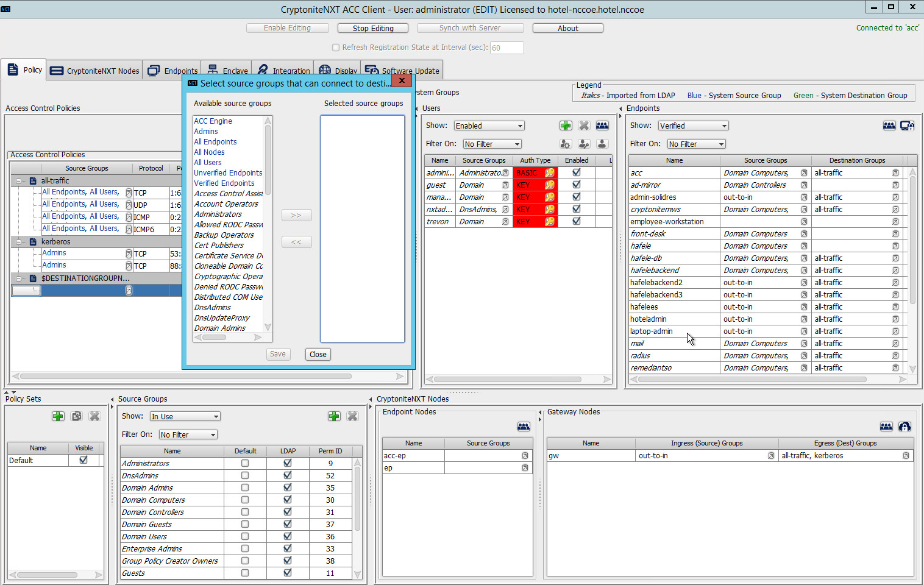Click the delete user X icon in Users panel
Image resolution: width=924 pixels, height=585 pixels.
pyautogui.click(x=584, y=126)
